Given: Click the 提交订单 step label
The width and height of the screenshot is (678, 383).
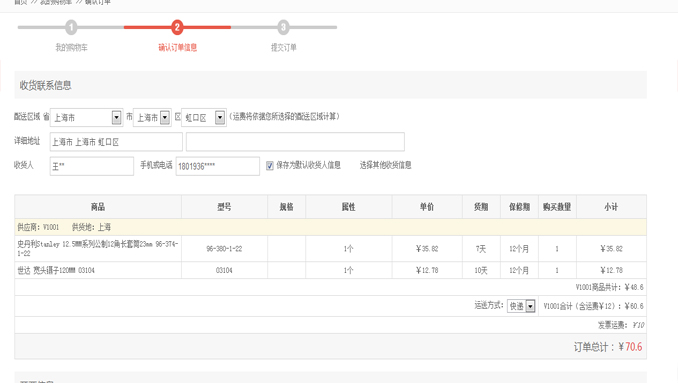Looking at the screenshot, I should [284, 48].
